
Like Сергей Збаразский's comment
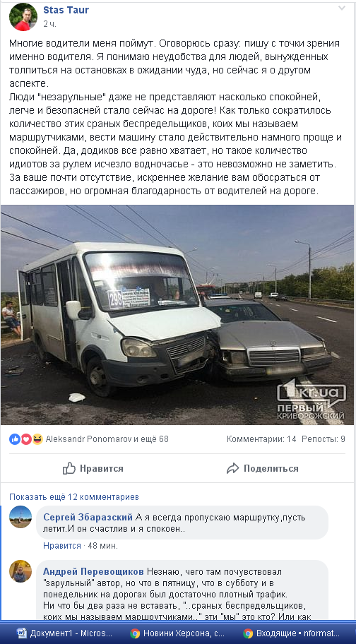62,546
